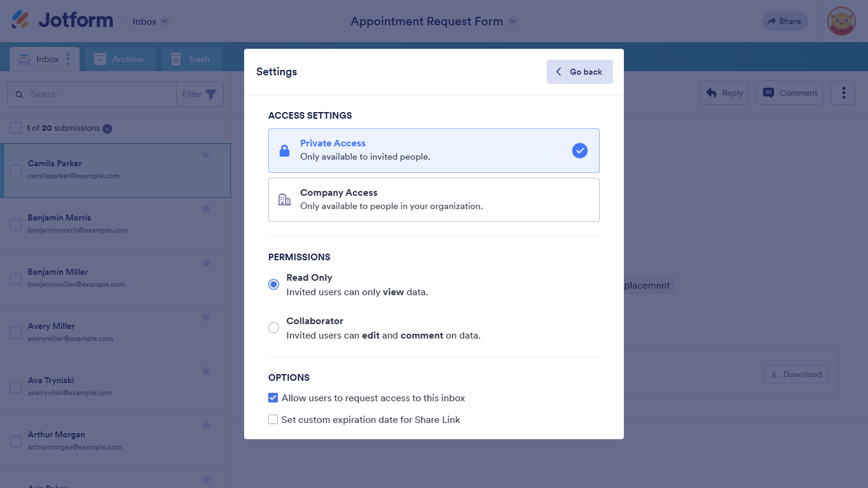The height and width of the screenshot is (488, 868).
Task: Click the Jotform logo icon
Action: tap(20, 20)
